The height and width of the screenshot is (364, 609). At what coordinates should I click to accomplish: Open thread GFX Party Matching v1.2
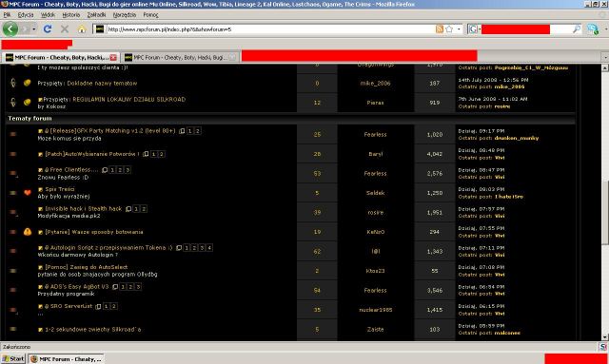pos(112,131)
